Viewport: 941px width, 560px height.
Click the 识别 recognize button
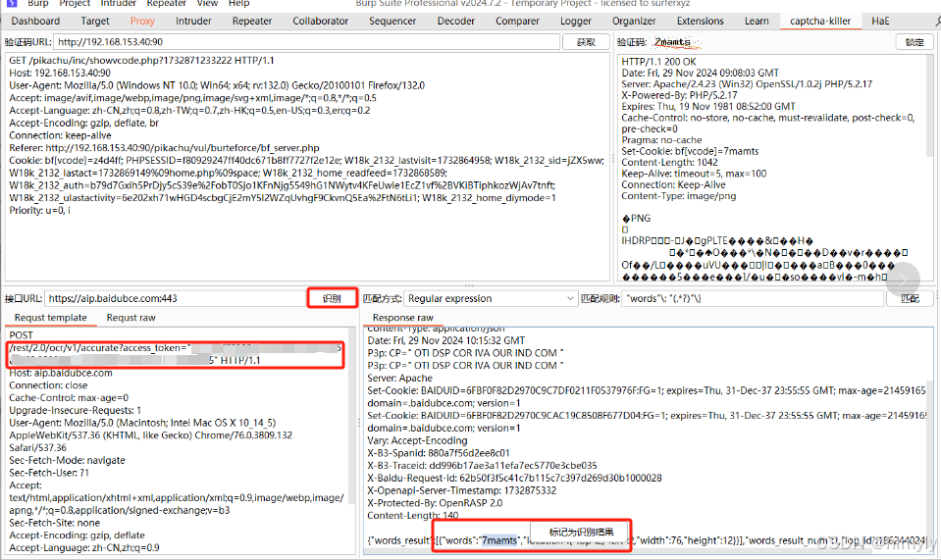click(332, 298)
